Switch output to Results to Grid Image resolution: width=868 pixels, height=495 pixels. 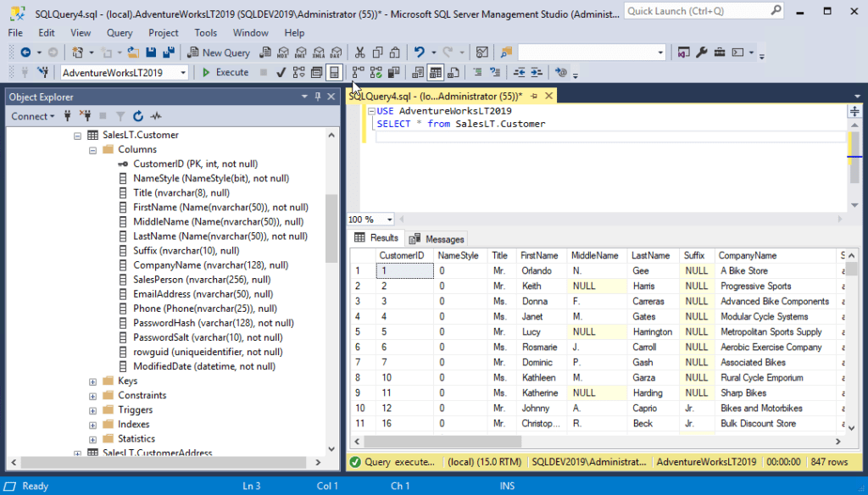436,73
